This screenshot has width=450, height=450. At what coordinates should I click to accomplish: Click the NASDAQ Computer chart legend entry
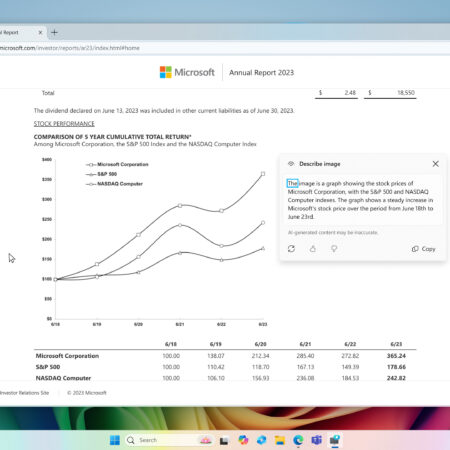coord(114,184)
